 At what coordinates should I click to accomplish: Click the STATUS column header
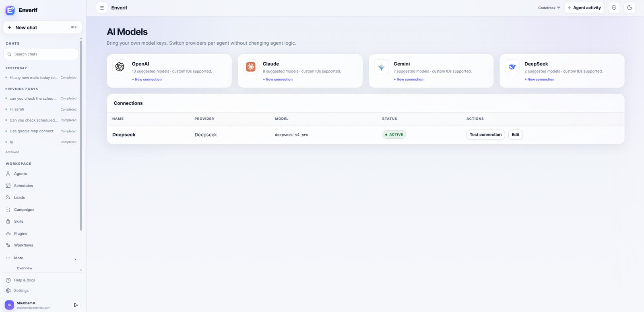coord(390,119)
